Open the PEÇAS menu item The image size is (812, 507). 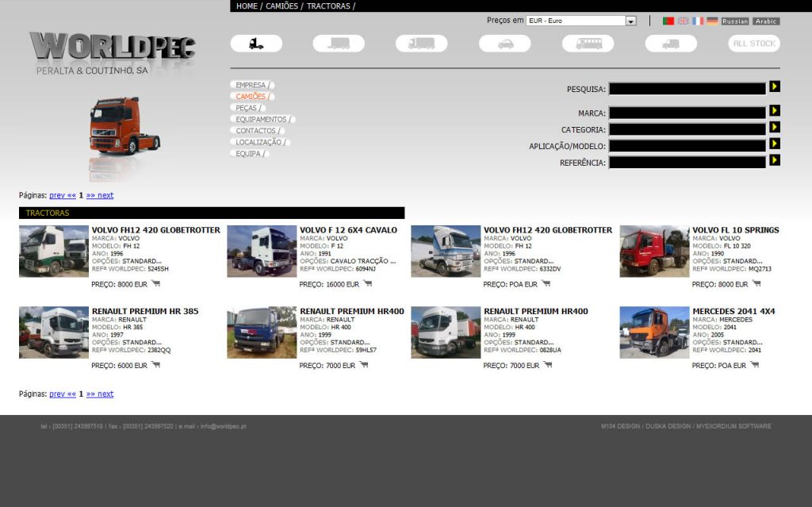tap(246, 108)
